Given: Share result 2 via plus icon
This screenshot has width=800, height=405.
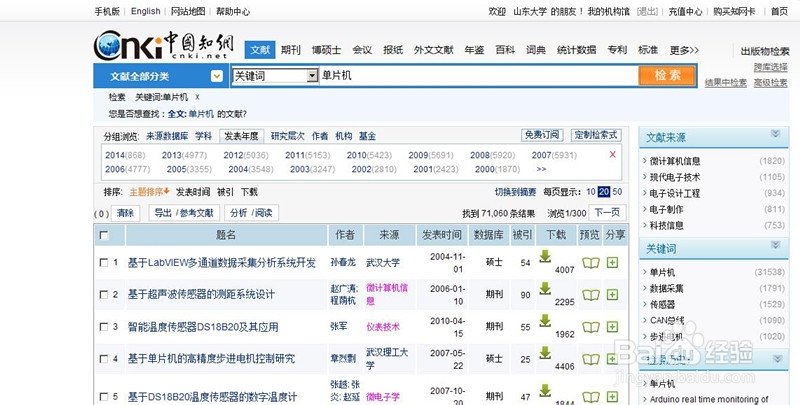Looking at the screenshot, I should coord(612,295).
